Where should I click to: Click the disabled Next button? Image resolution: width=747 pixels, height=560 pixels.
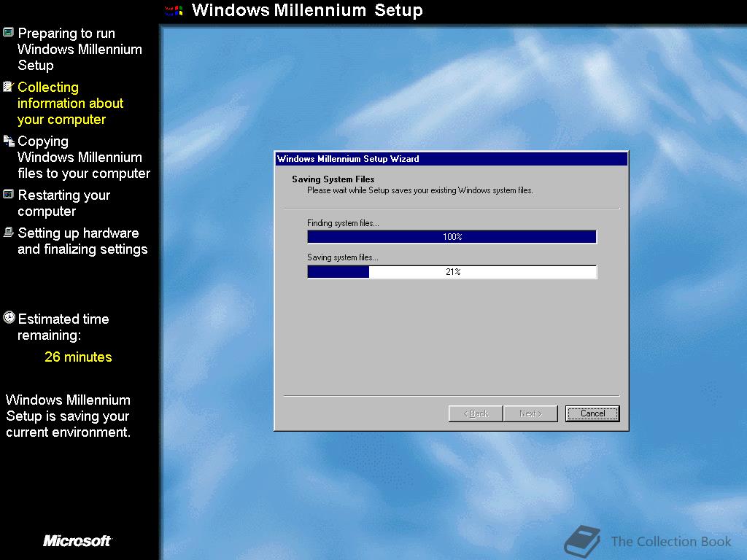point(530,413)
